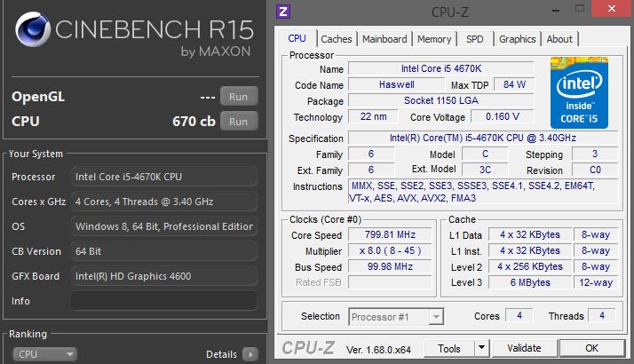Click the empty Rated FSB field
Image resolution: width=634 pixels, height=364 pixels.
[x=390, y=282]
